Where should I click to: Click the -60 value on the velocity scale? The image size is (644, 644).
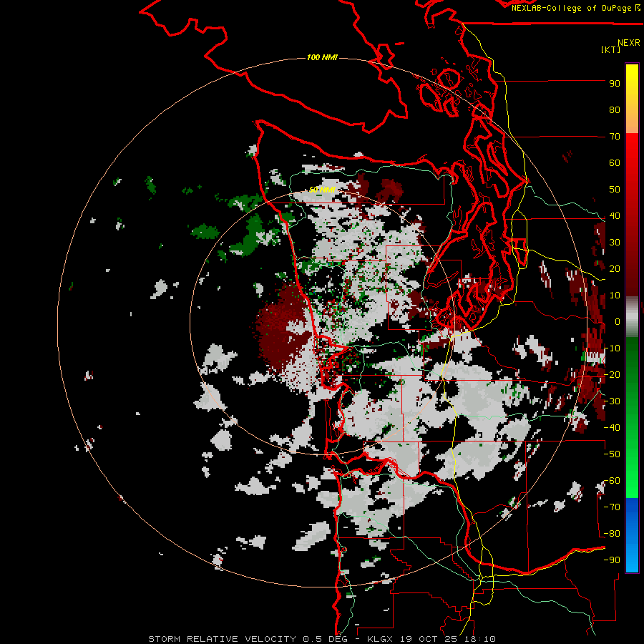(612, 481)
